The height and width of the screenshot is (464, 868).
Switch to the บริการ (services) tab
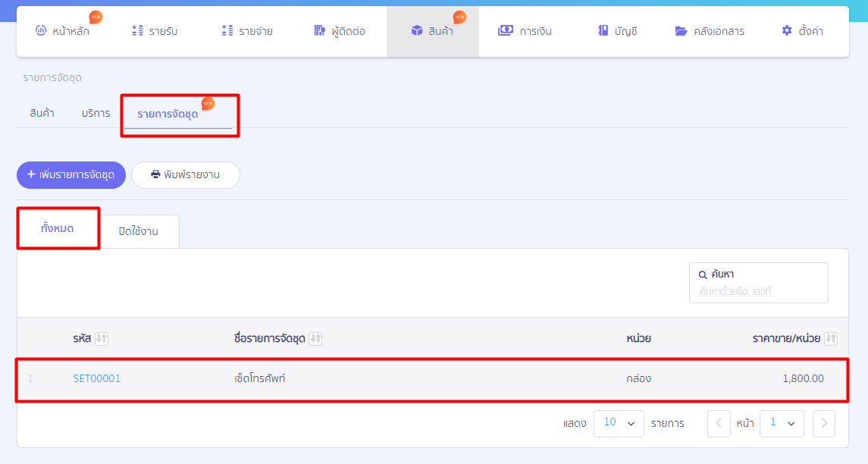pos(96,113)
